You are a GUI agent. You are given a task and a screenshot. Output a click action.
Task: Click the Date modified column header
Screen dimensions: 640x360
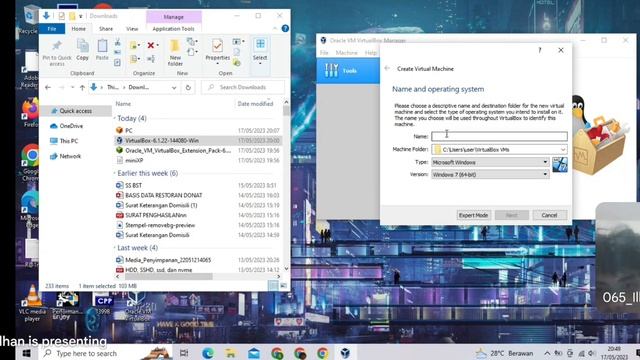point(255,104)
